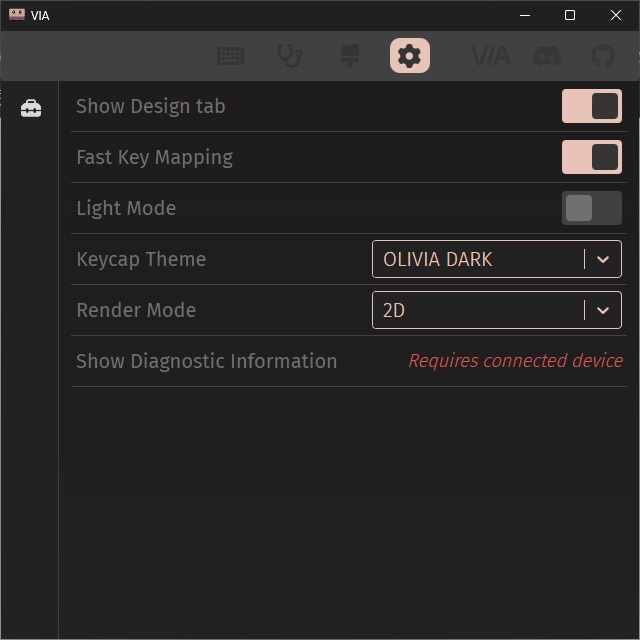
Task: Open the GitHub link icon
Action: tap(602, 56)
